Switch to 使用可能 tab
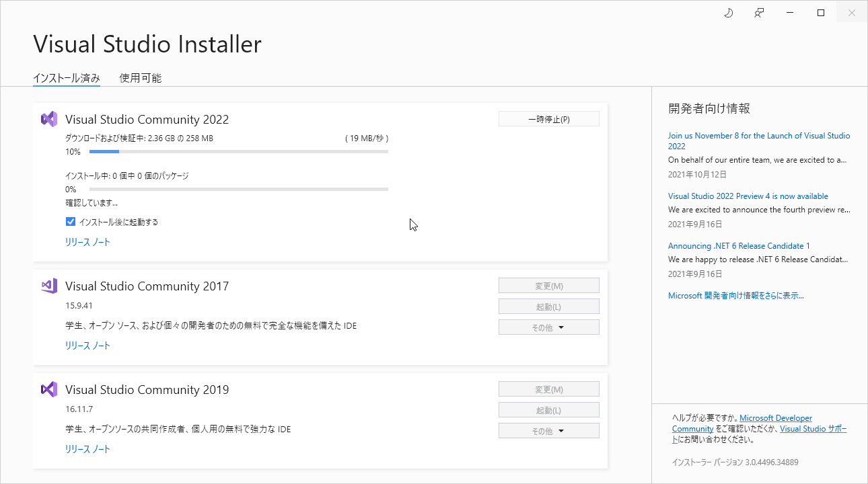The height and width of the screenshot is (484, 868). point(141,78)
